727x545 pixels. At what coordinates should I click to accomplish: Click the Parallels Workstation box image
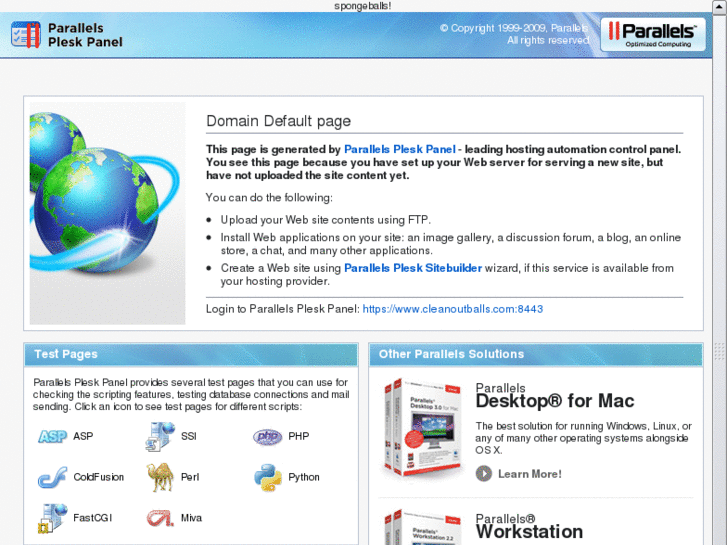point(423,527)
